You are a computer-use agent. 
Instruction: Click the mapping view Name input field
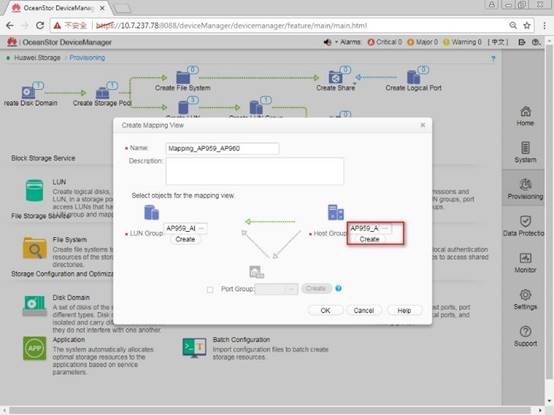pos(223,148)
